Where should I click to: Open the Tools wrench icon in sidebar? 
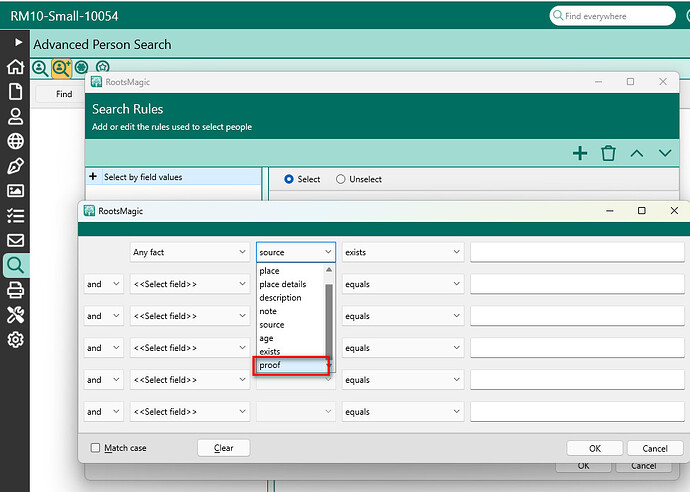click(x=15, y=315)
